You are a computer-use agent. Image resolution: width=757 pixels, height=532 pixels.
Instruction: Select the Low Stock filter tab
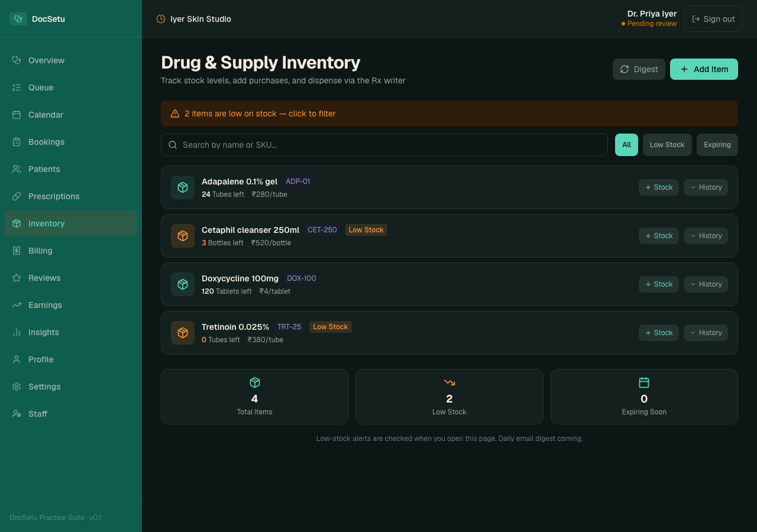click(667, 145)
